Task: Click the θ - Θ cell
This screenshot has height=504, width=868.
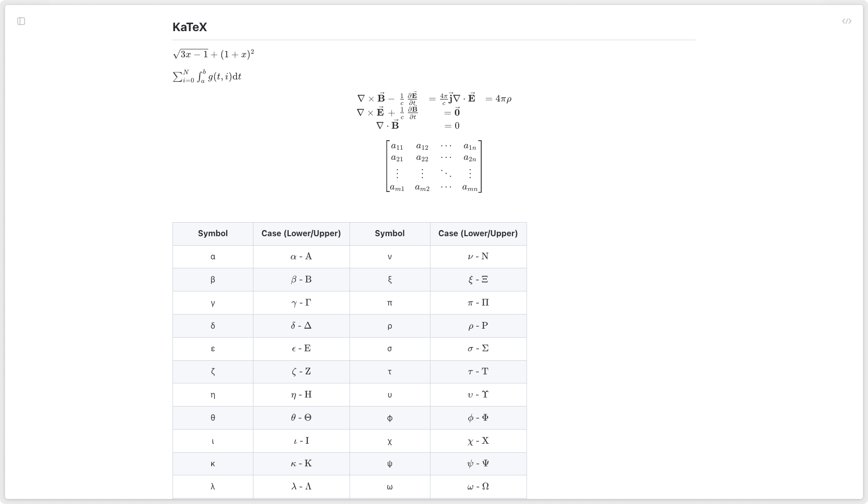Action: [x=301, y=418]
